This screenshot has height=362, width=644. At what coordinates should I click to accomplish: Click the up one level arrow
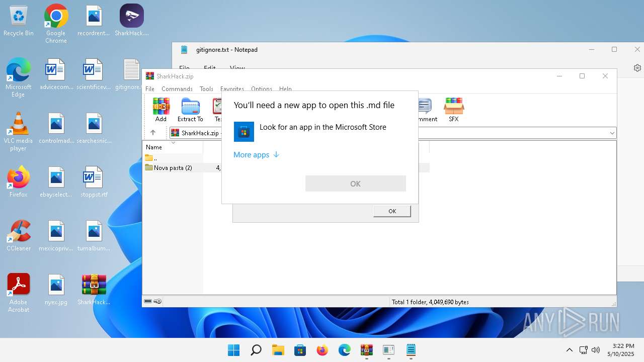click(x=153, y=133)
